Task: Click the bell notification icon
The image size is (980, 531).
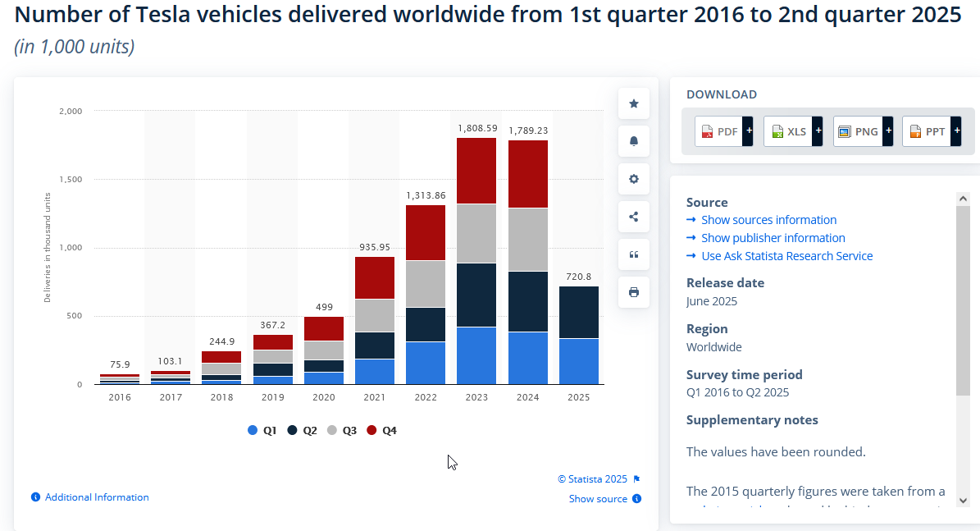Action: click(x=634, y=141)
